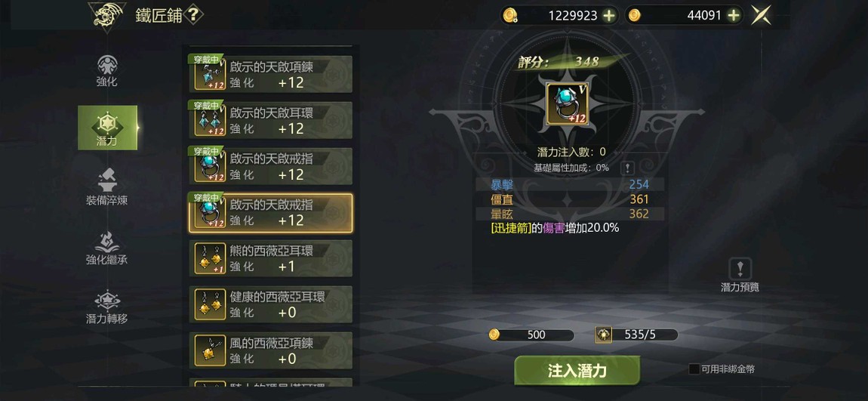The image size is (868, 401).
Task: Click the help question mark beside 鐵匠鋪
Action: click(x=192, y=15)
